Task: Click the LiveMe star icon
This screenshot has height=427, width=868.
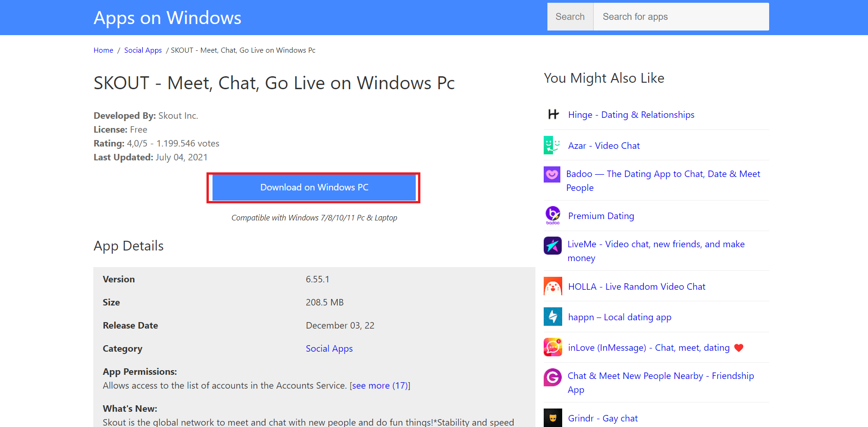Action: point(552,245)
